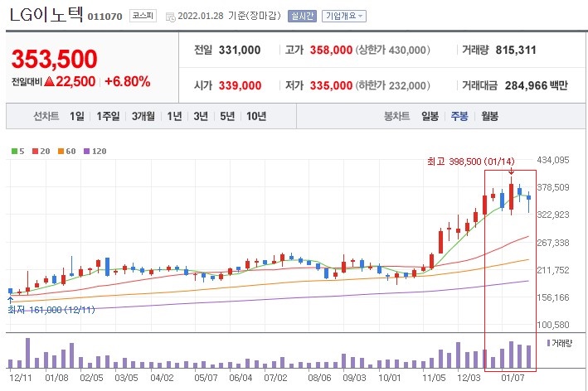Click the 434,095 price axis label
Image resolution: width=588 pixels, height=391 pixels.
(553, 160)
